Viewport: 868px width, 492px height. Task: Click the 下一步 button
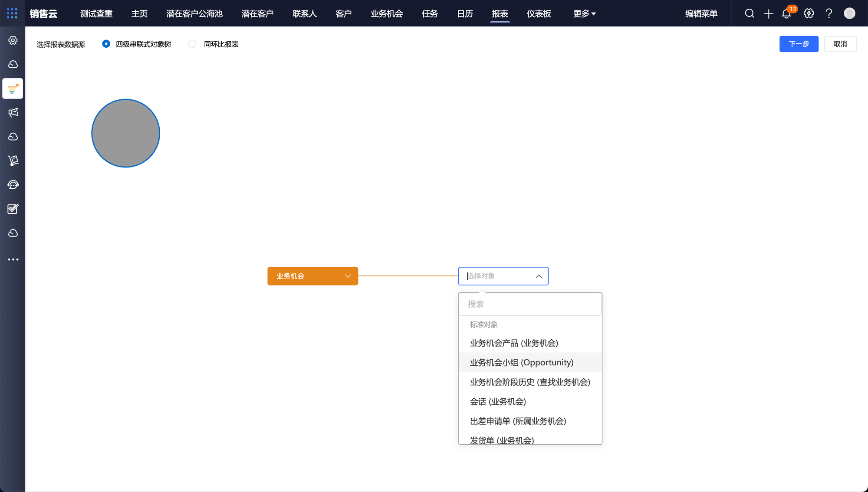coord(799,44)
